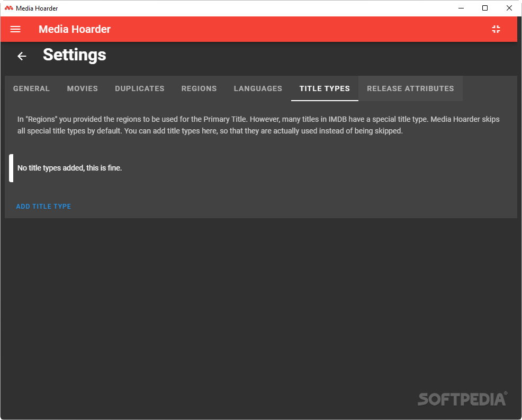Go back using the arrow beside Settings

click(22, 56)
